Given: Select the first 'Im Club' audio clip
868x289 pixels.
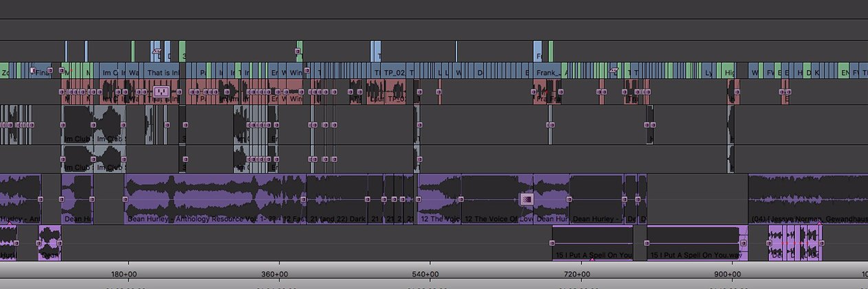Looking at the screenshot, I should click(x=78, y=125).
